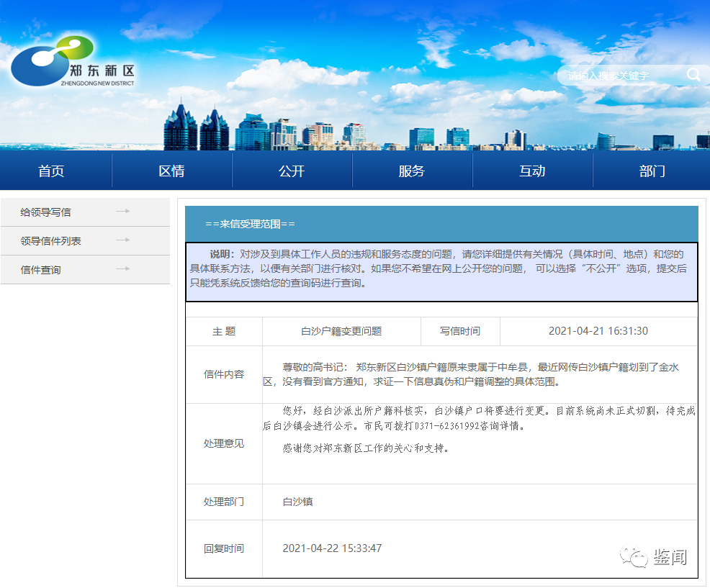Focus the search keyword input field

coord(619,76)
